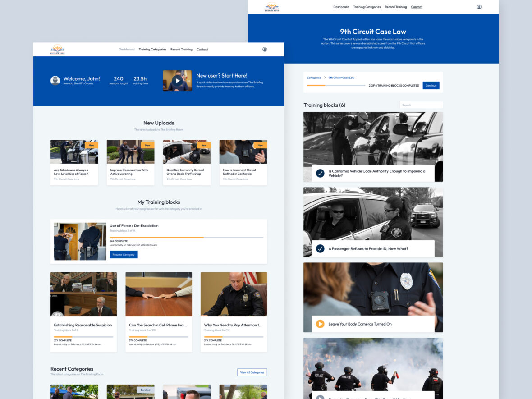Play the 'New user? Start Here!' intro video
Image resolution: width=532 pixels, height=399 pixels.
click(x=177, y=81)
